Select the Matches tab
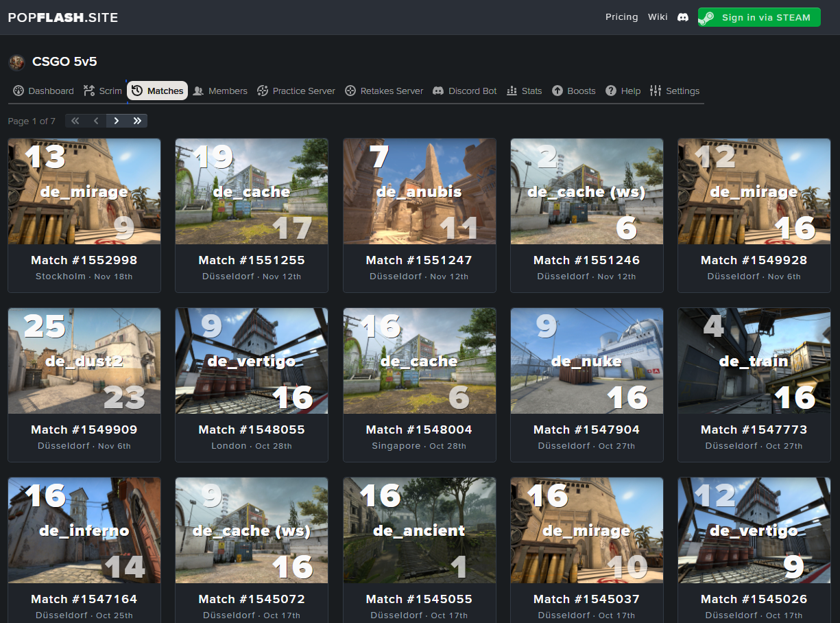Viewport: 840px width, 623px height. tap(158, 91)
